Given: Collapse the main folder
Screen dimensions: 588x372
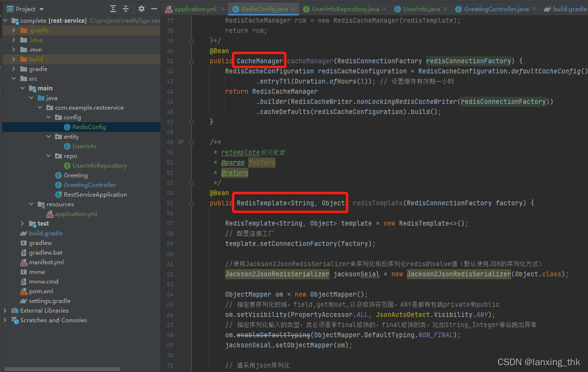Looking at the screenshot, I should (23, 88).
